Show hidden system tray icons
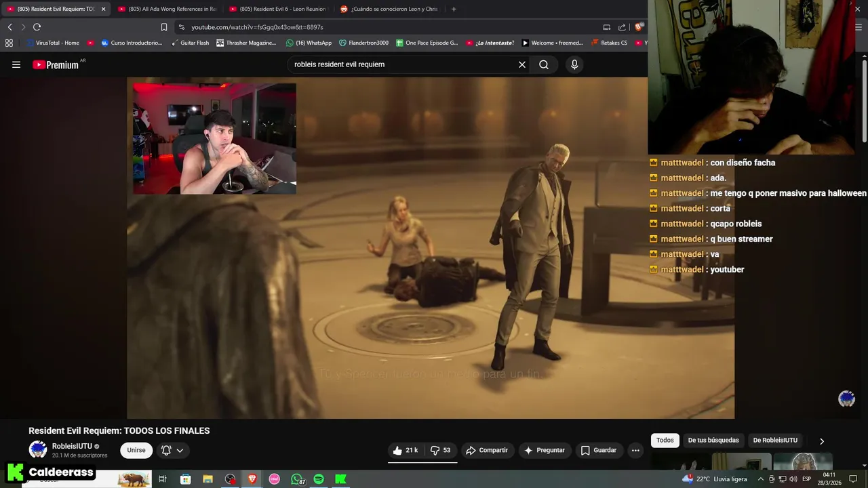The width and height of the screenshot is (868, 488). 761,479
